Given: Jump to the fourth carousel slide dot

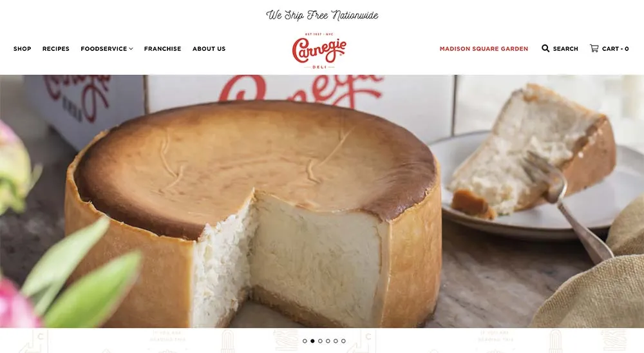Looking at the screenshot, I should coord(328,341).
